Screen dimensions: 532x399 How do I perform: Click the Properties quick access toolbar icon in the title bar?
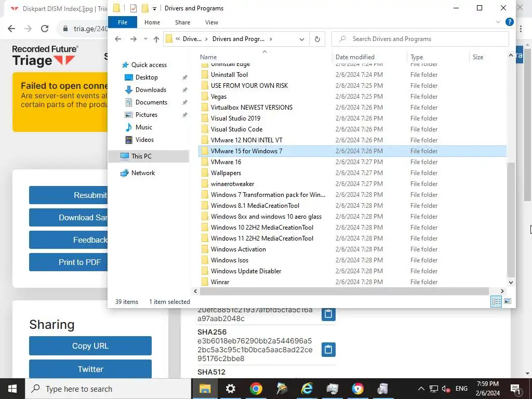point(134,8)
